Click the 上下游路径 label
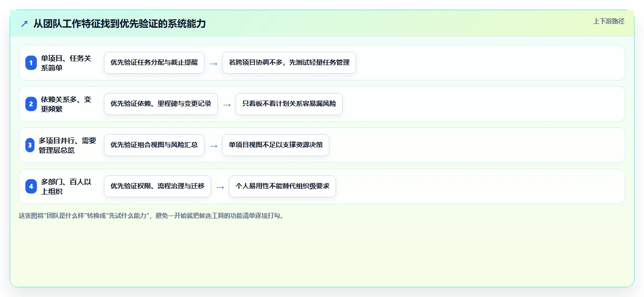 [609, 21]
